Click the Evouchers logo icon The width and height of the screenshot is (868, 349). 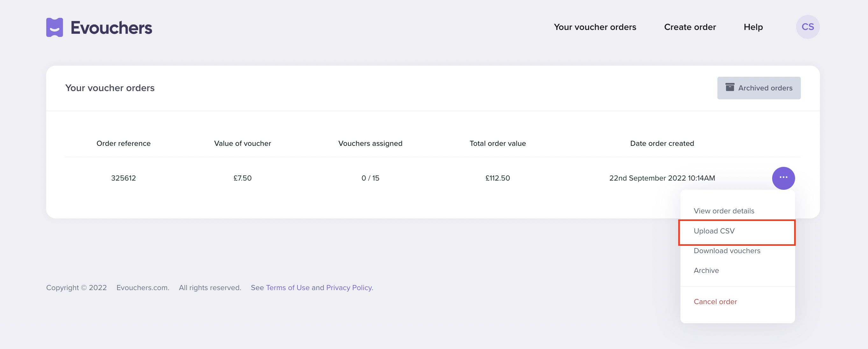coord(55,27)
